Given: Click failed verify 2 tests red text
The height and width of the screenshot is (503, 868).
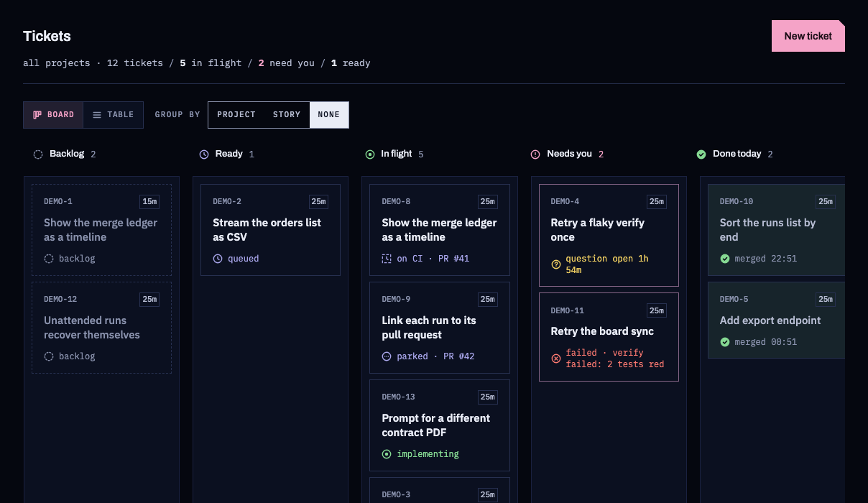Looking at the screenshot, I should click(615, 359).
